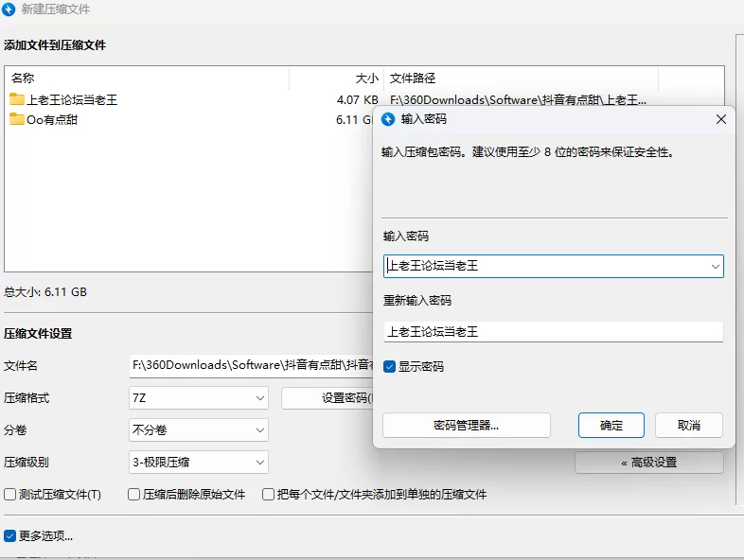Close the 输入密码 dialog

[720, 119]
